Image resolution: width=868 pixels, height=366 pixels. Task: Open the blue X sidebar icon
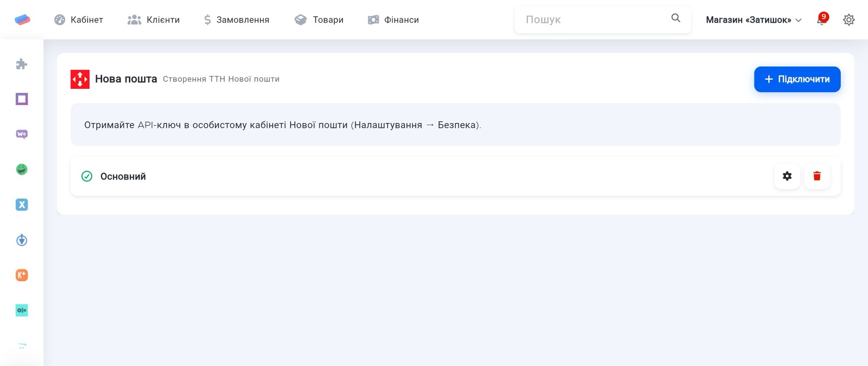tap(22, 204)
